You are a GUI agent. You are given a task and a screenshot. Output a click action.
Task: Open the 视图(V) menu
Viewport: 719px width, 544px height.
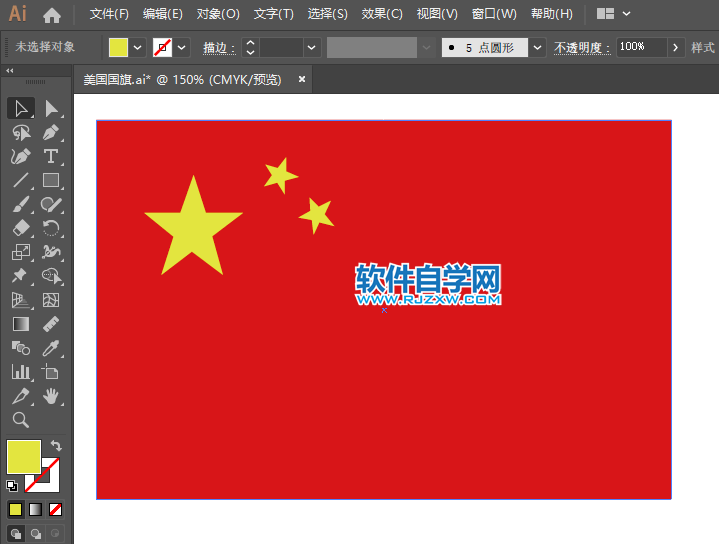click(x=437, y=14)
